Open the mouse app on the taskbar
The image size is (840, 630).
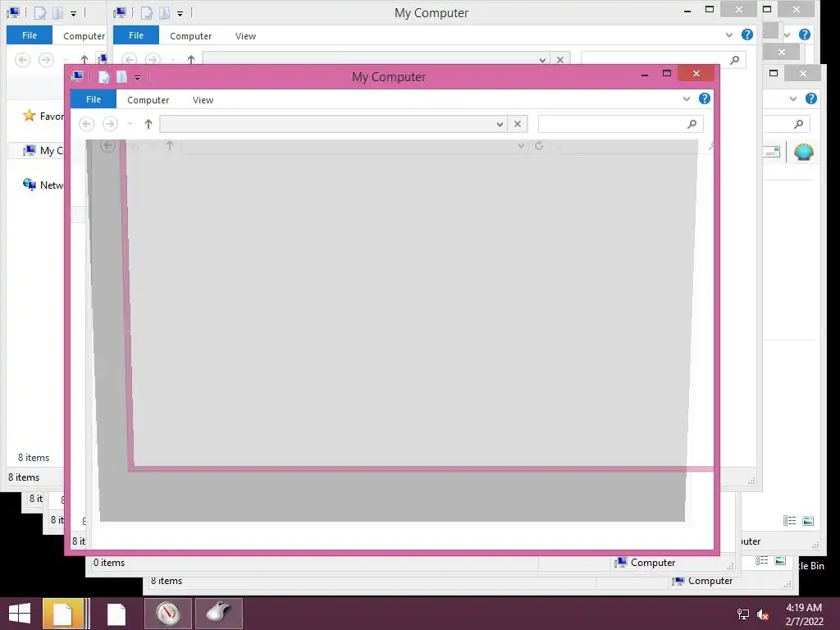219,614
